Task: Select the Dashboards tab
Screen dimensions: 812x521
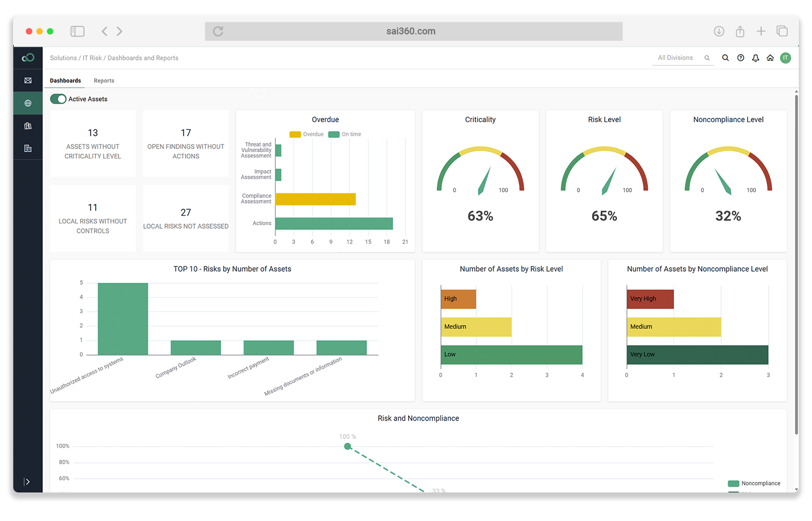Action: point(66,81)
